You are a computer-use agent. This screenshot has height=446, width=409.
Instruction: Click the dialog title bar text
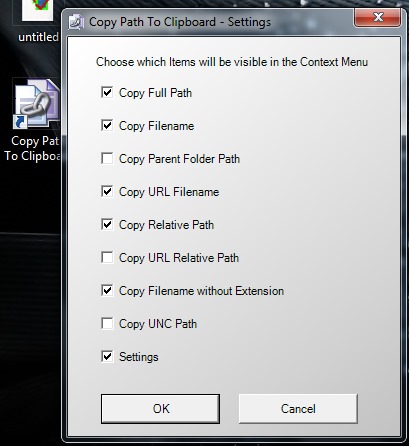point(180,22)
